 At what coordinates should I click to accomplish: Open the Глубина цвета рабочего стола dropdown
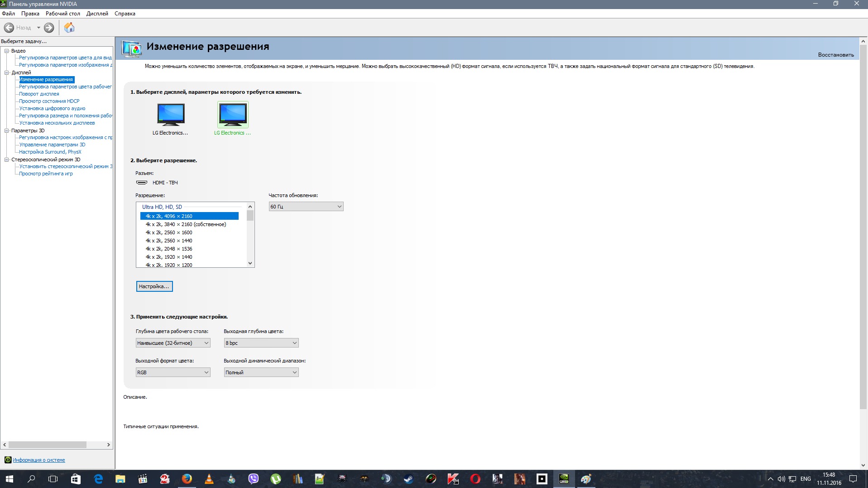point(173,343)
